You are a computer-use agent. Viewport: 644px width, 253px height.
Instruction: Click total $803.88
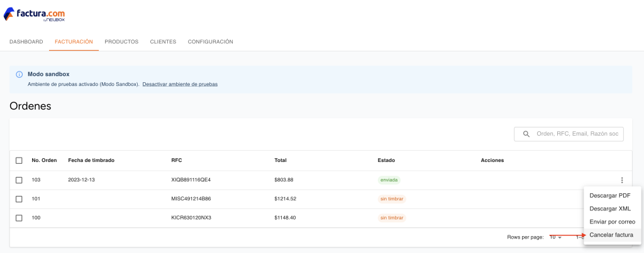click(x=284, y=180)
